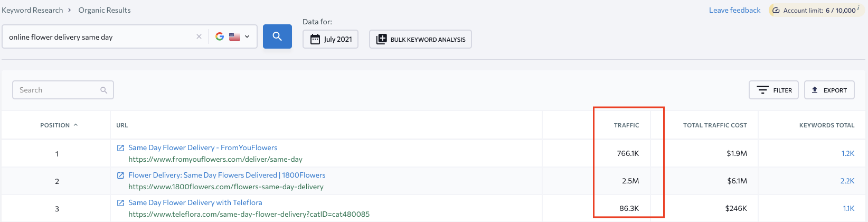868x222 pixels.
Task: Open 1.2K keywords total link
Action: (x=847, y=153)
